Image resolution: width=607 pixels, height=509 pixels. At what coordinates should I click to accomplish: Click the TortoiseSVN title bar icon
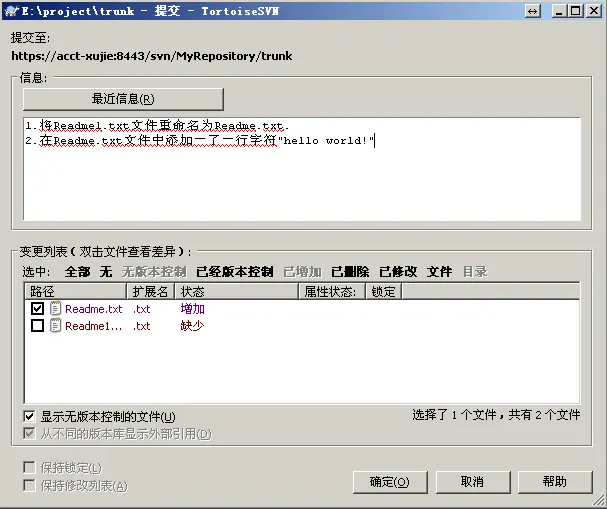click(12, 10)
